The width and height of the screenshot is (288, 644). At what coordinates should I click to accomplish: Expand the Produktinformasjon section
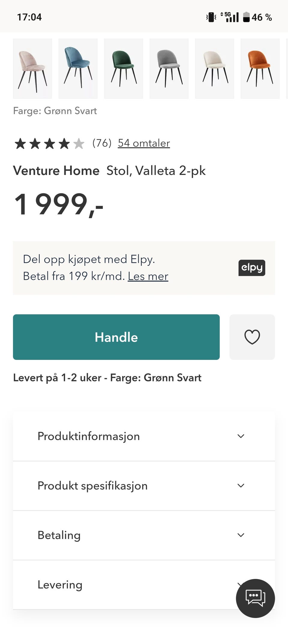pyautogui.click(x=144, y=436)
